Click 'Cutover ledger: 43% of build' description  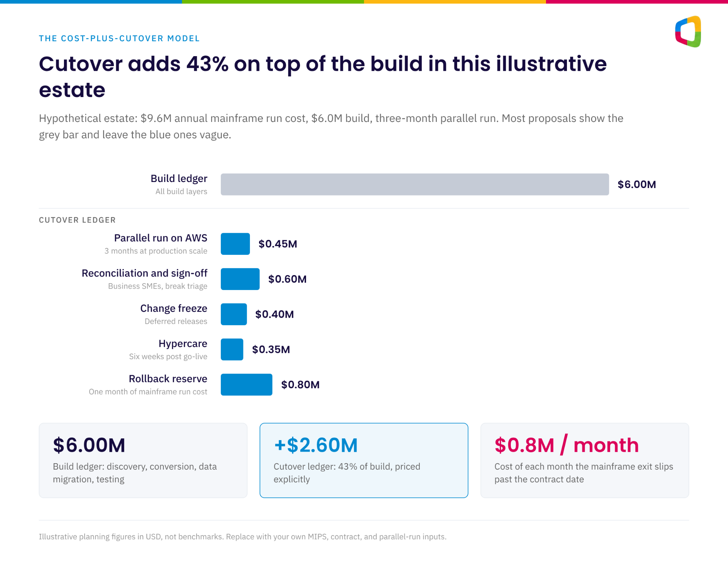pyautogui.click(x=347, y=473)
